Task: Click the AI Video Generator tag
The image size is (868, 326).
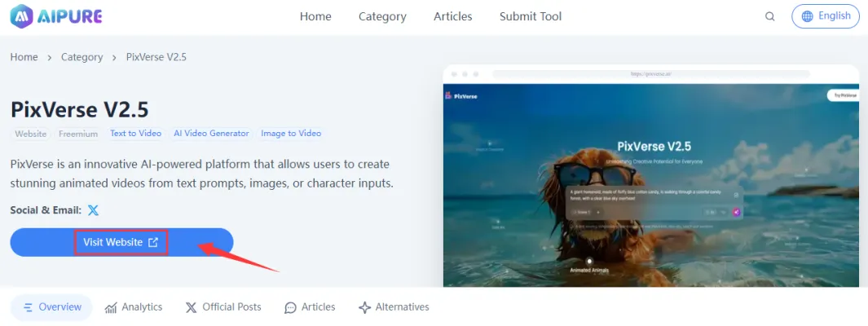Action: pos(211,134)
